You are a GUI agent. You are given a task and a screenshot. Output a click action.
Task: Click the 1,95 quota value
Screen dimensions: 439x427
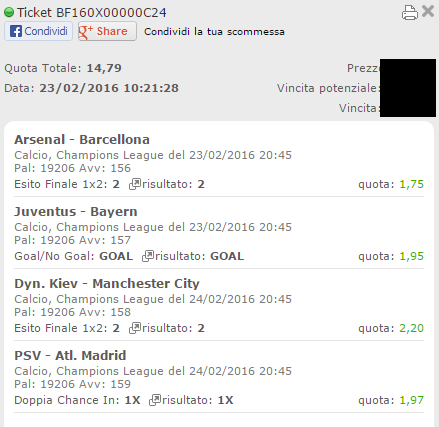point(412,256)
